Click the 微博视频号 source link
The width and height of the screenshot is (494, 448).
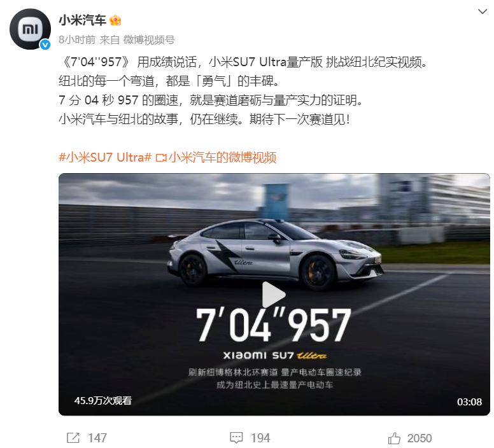(149, 40)
